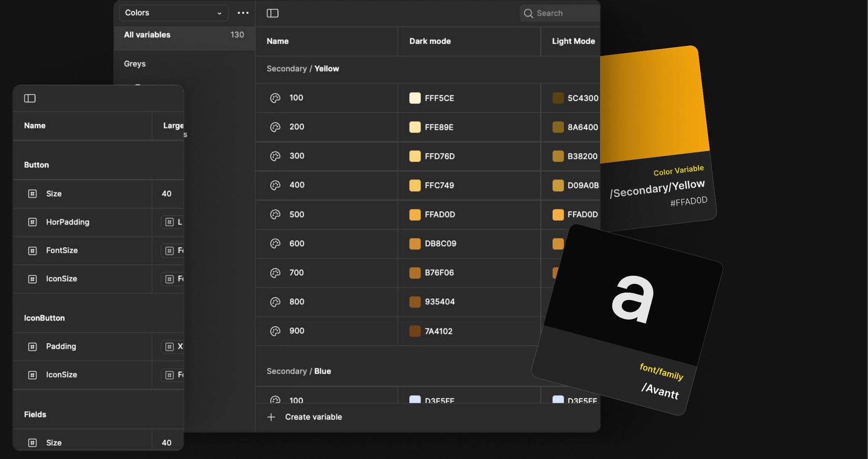Image resolution: width=868 pixels, height=459 pixels.
Task: Click the palette icon of Yellow 900
Action: (x=275, y=331)
